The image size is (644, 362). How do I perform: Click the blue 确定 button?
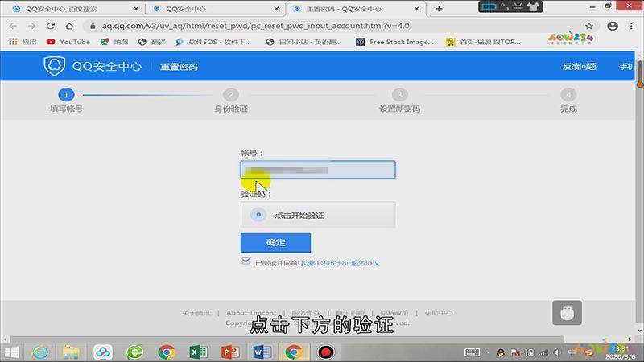275,243
